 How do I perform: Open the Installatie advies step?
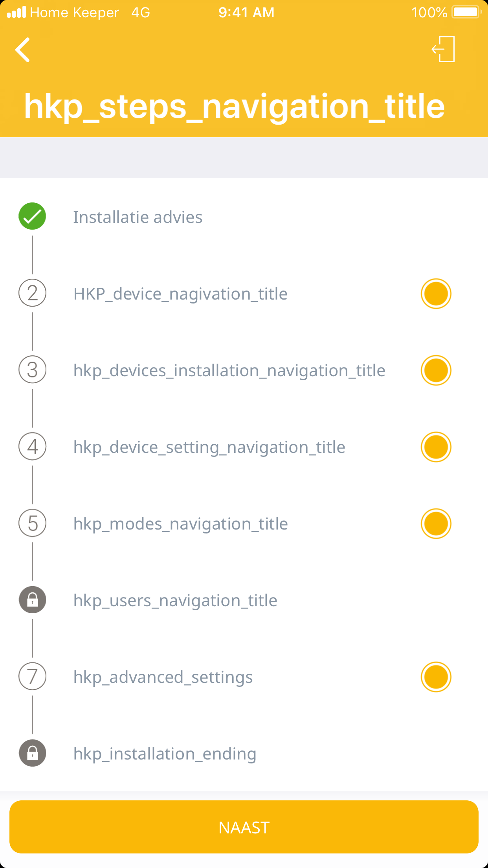point(138,217)
